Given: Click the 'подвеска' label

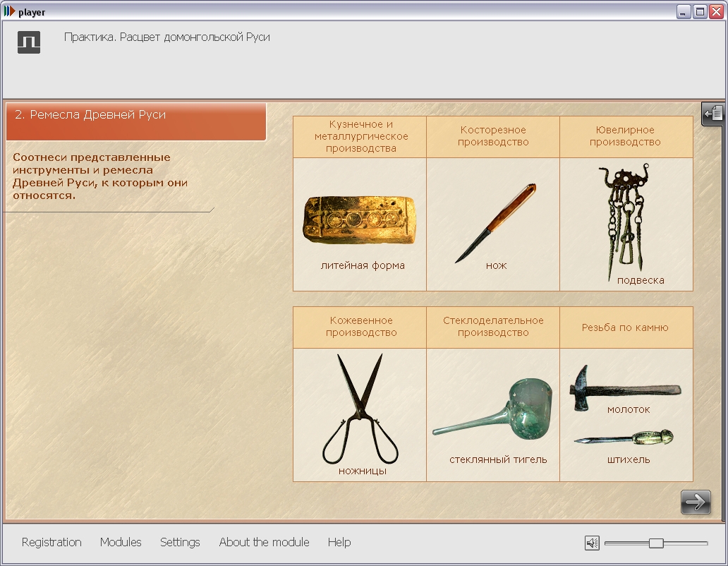Looking at the screenshot, I should [641, 280].
